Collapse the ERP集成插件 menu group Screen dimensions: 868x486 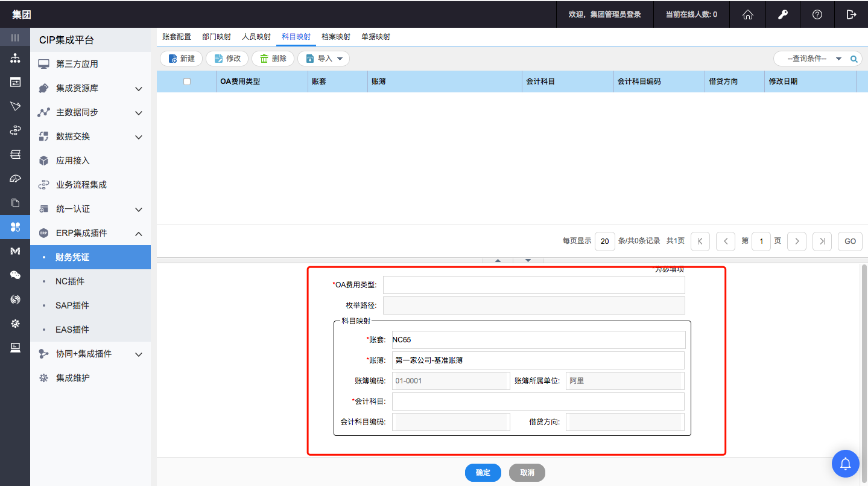(x=138, y=234)
